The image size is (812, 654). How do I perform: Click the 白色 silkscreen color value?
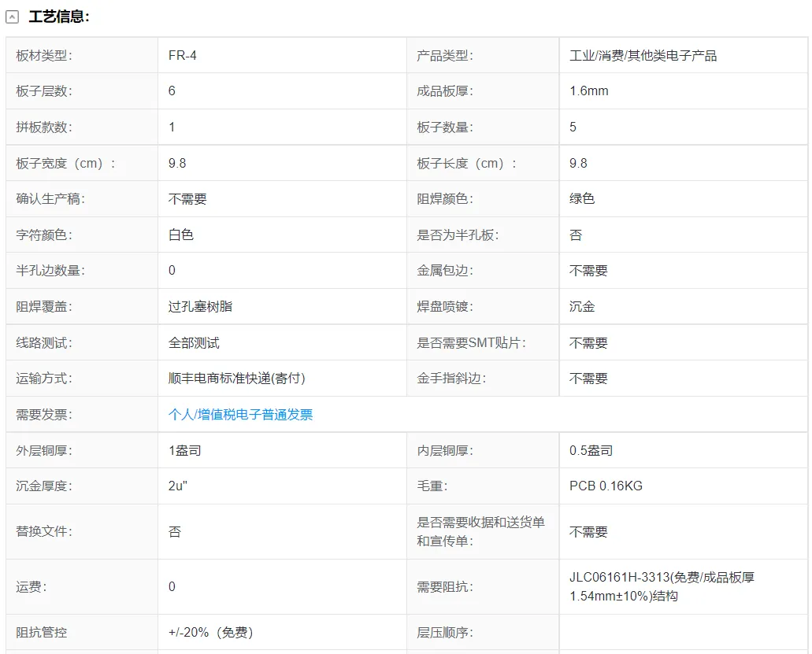click(x=180, y=235)
